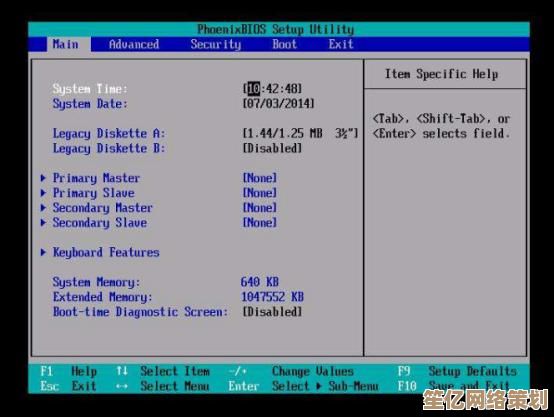Select the Secondary Master entry

[103, 208]
